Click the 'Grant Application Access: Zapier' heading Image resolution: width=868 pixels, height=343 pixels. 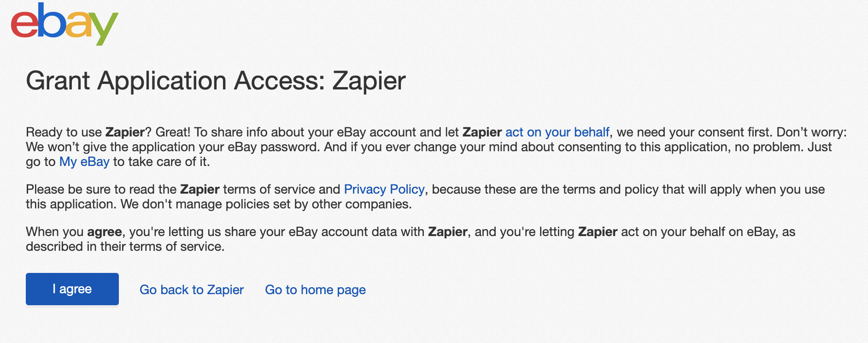coord(216,81)
